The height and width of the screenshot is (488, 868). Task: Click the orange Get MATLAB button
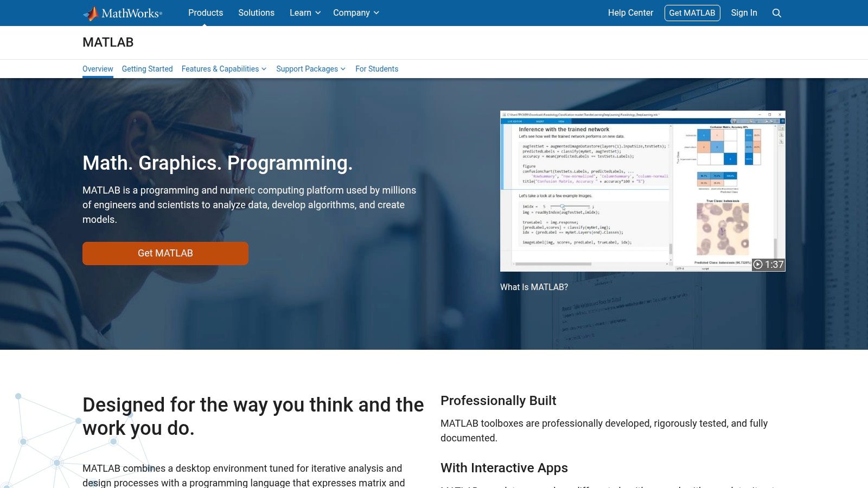(x=165, y=253)
